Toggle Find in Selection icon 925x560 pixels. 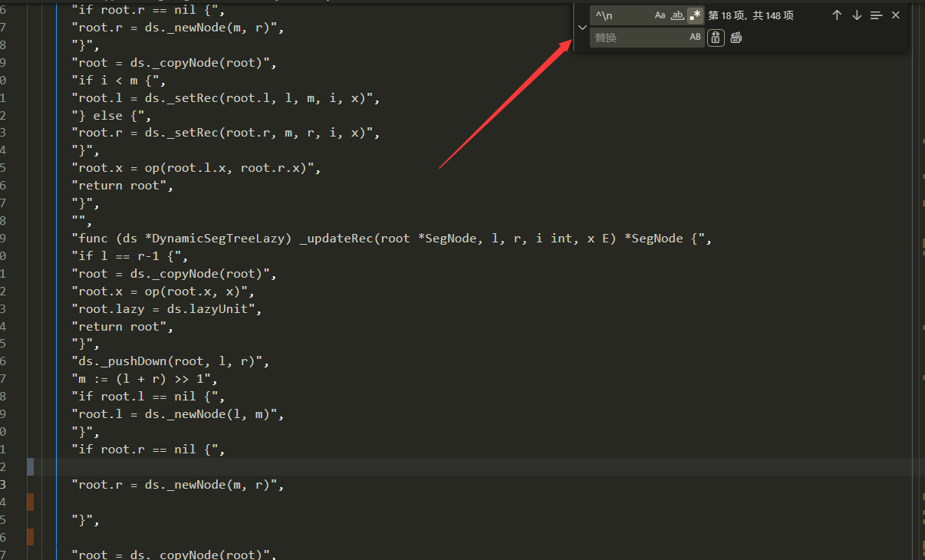coord(876,15)
